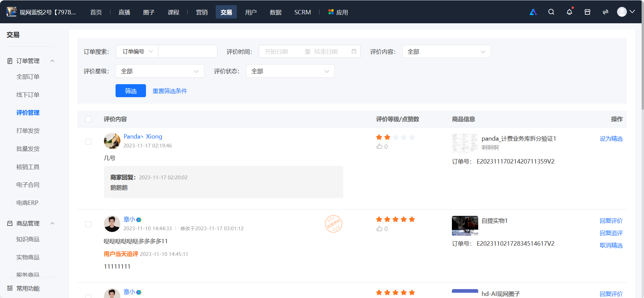
Task: Click the switch arrows icon in header
Action: pos(605,12)
